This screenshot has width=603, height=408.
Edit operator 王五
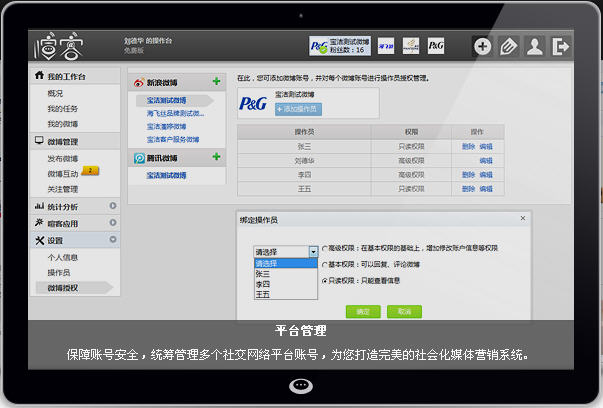pos(486,189)
